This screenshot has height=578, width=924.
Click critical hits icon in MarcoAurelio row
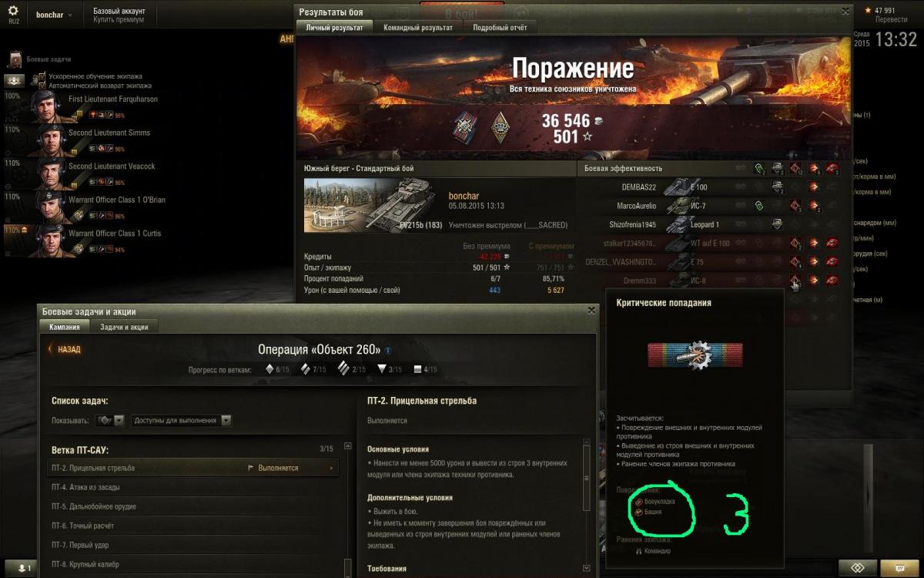(795, 206)
